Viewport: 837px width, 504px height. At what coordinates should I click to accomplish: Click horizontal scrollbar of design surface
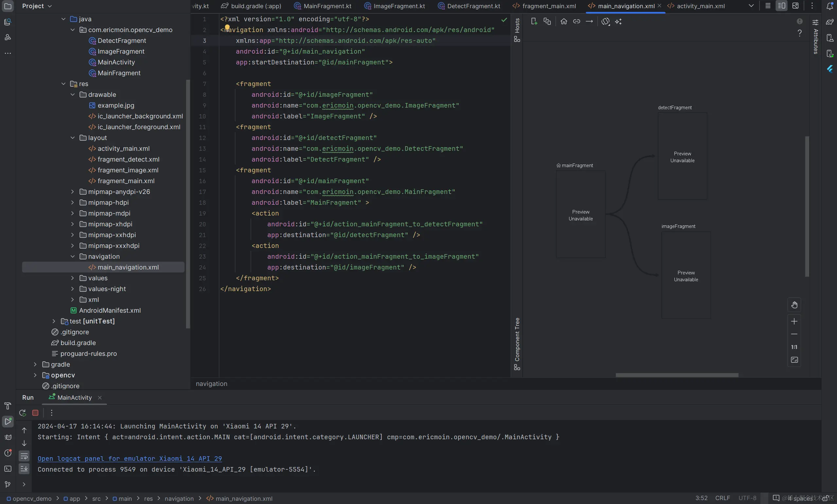[677, 375]
